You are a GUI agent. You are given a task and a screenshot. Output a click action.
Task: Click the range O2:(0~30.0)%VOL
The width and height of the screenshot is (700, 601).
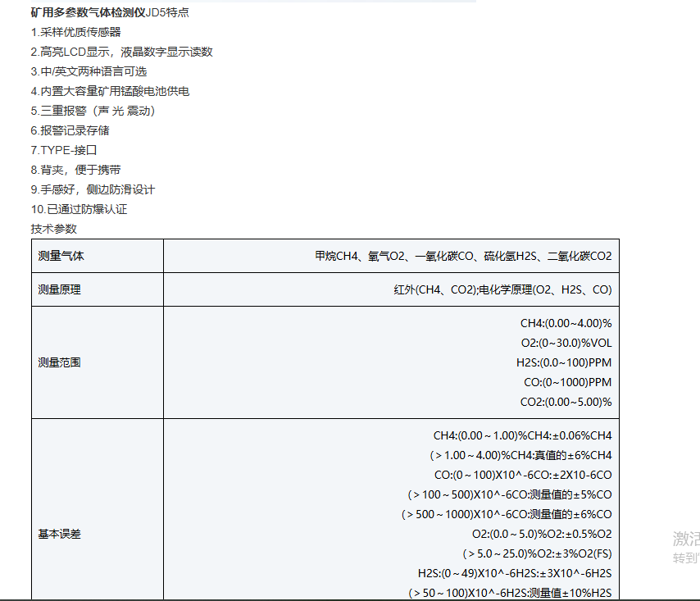click(566, 343)
